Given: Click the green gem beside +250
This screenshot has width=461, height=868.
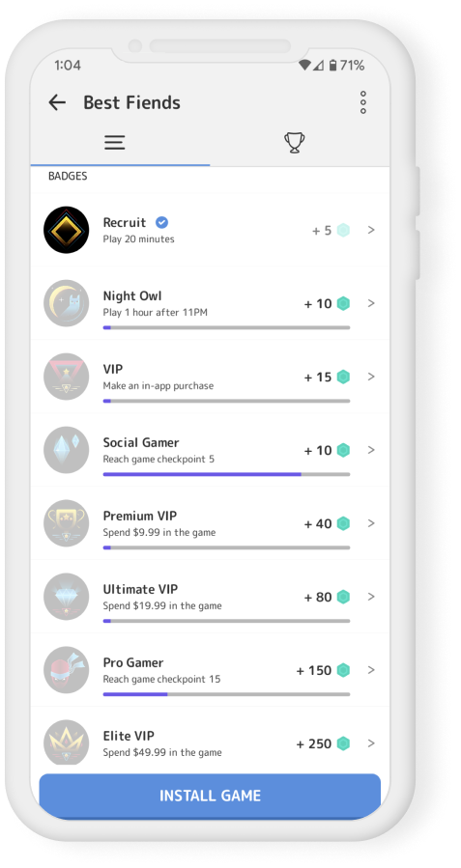Looking at the screenshot, I should coord(343,743).
